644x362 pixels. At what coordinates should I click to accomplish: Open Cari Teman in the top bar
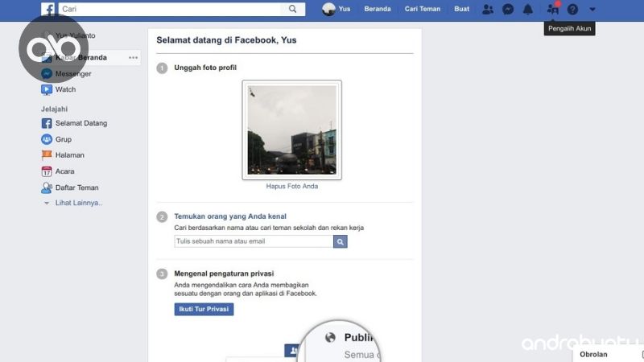[422, 9]
